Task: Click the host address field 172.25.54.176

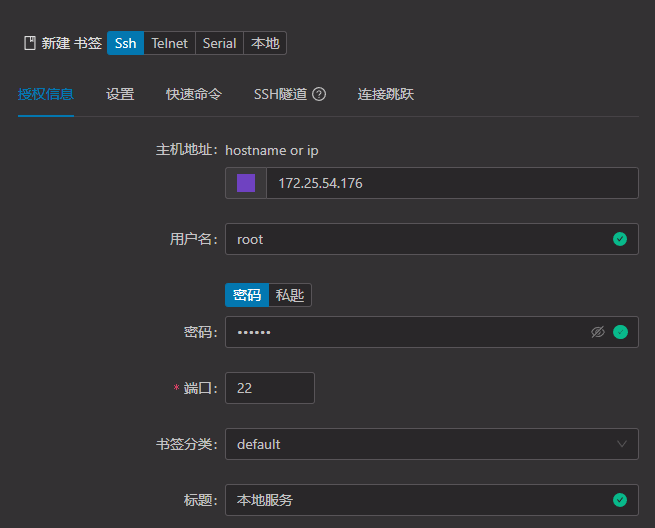Action: [x=450, y=183]
